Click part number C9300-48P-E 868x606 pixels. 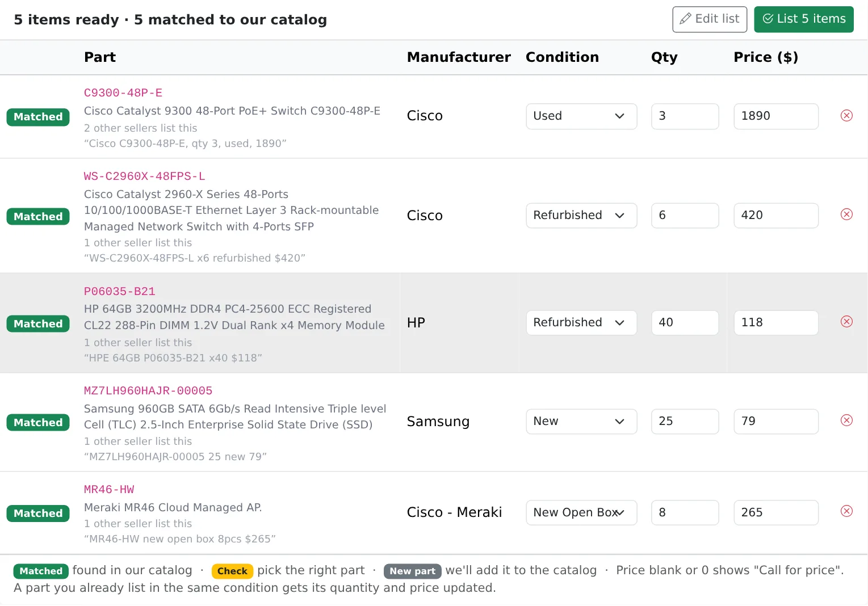tap(123, 92)
